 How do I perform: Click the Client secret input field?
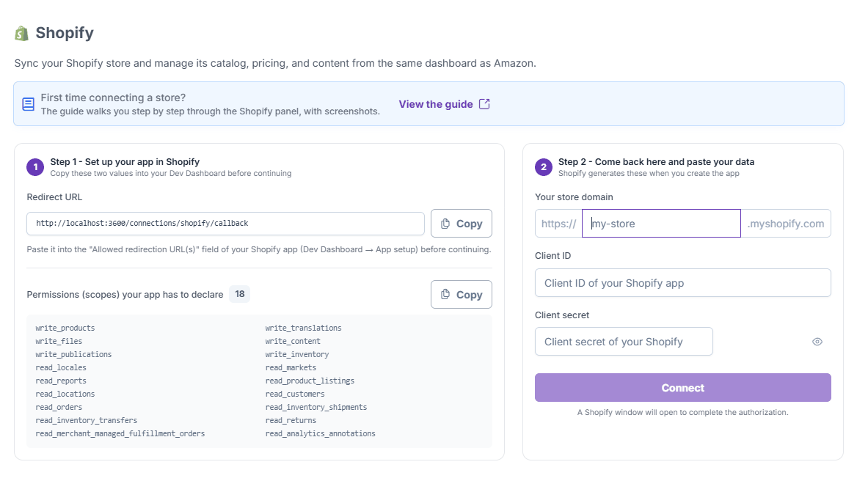(624, 342)
